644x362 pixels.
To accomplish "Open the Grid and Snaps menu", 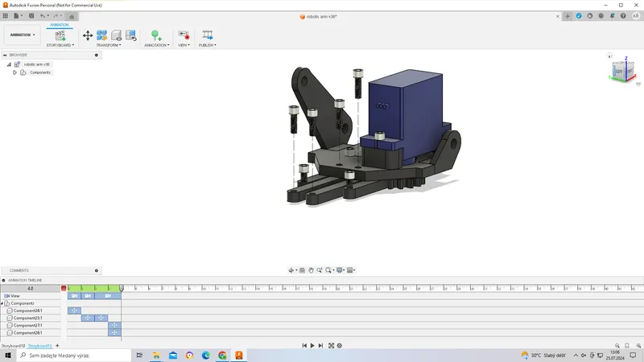I will [x=351, y=270].
